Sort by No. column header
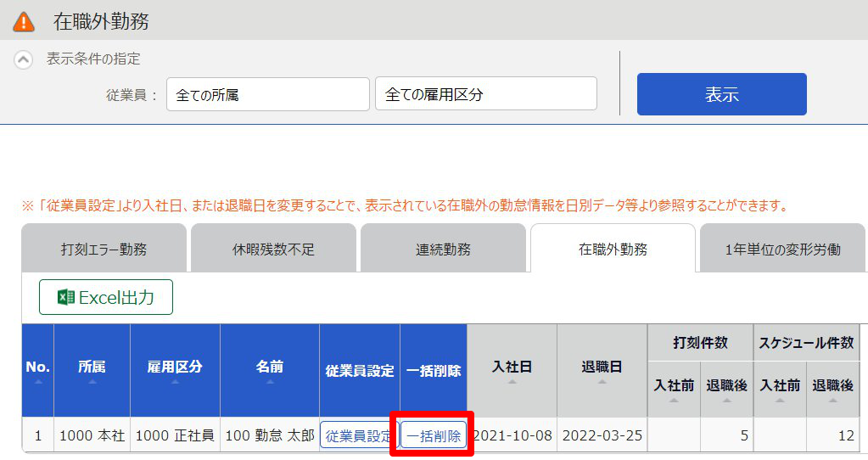This screenshot has height=460, width=868. click(x=37, y=370)
